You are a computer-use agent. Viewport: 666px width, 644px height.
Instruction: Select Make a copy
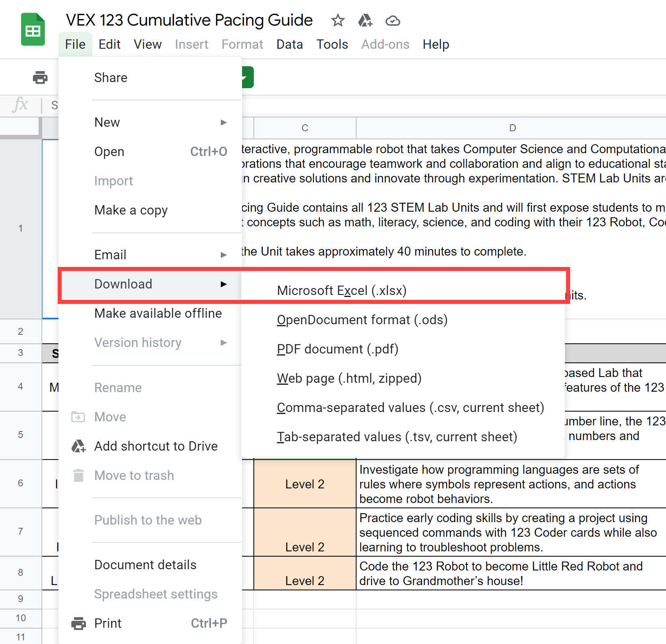tap(131, 210)
